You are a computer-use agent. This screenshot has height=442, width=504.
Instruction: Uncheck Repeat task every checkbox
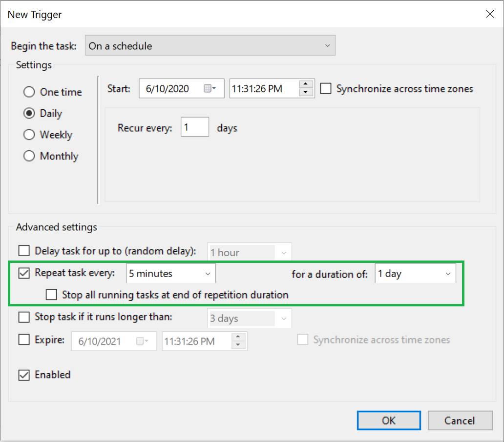coord(24,273)
